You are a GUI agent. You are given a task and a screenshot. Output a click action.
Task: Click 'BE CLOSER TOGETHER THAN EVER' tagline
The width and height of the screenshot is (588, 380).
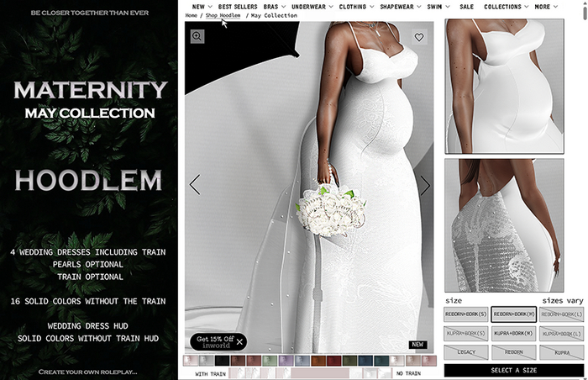pos(90,13)
